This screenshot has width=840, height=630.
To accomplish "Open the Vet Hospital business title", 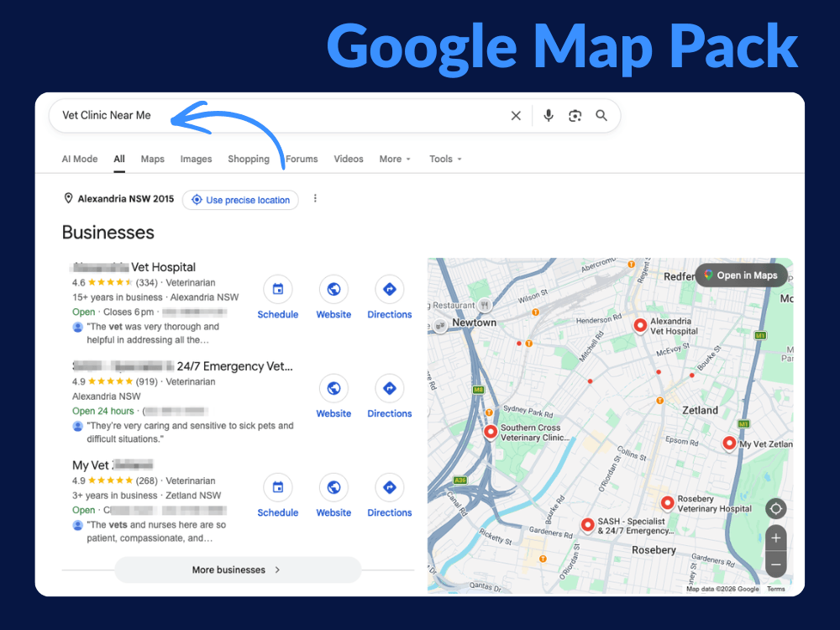I will (134, 267).
